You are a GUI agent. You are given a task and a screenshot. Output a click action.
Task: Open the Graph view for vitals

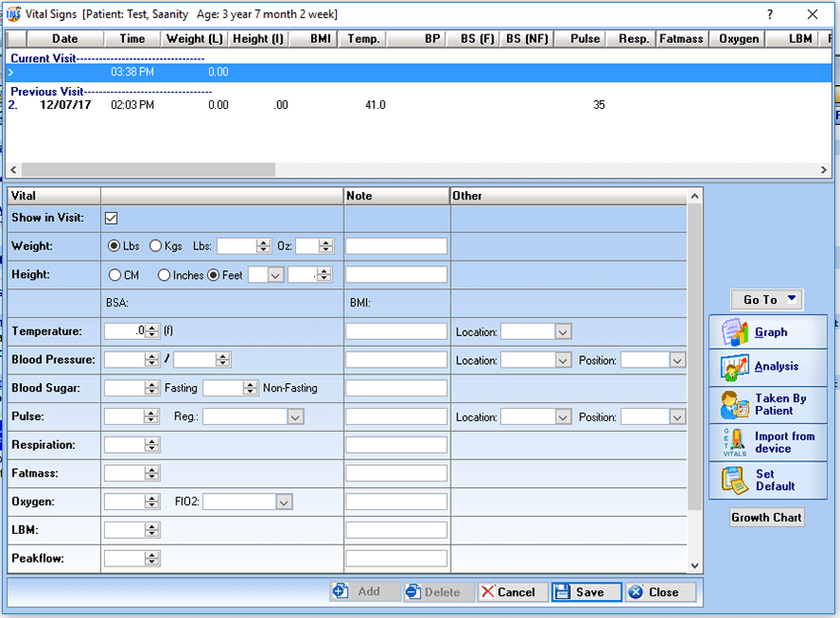[768, 331]
